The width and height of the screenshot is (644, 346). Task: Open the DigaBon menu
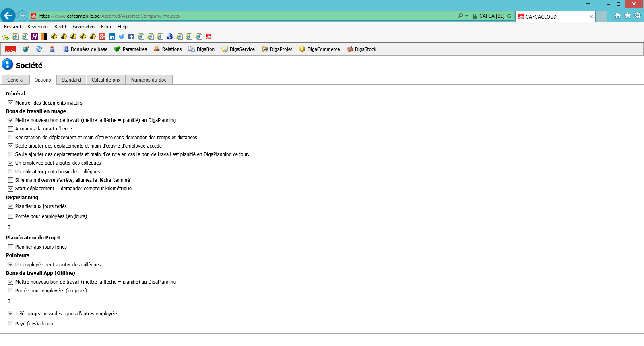[x=202, y=49]
